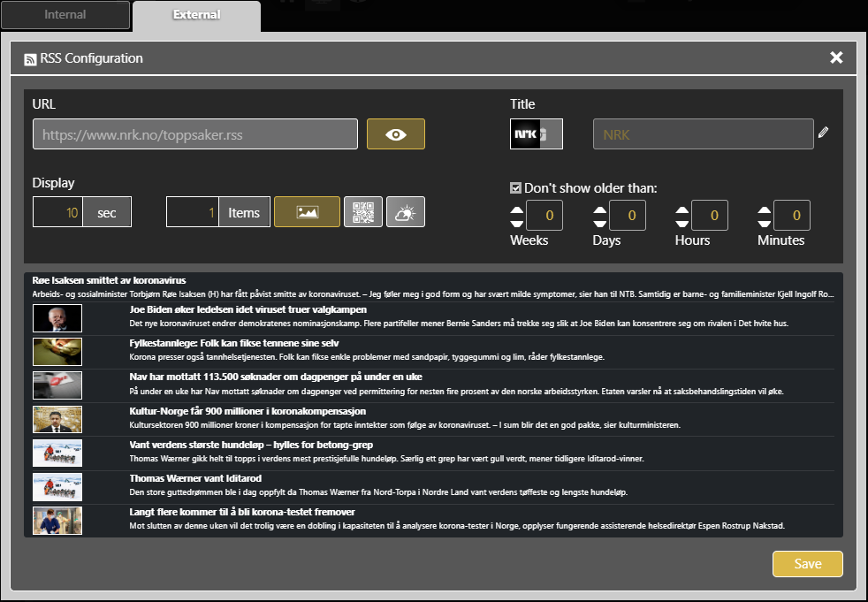Increase the Weeks value with up arrow

(x=516, y=210)
